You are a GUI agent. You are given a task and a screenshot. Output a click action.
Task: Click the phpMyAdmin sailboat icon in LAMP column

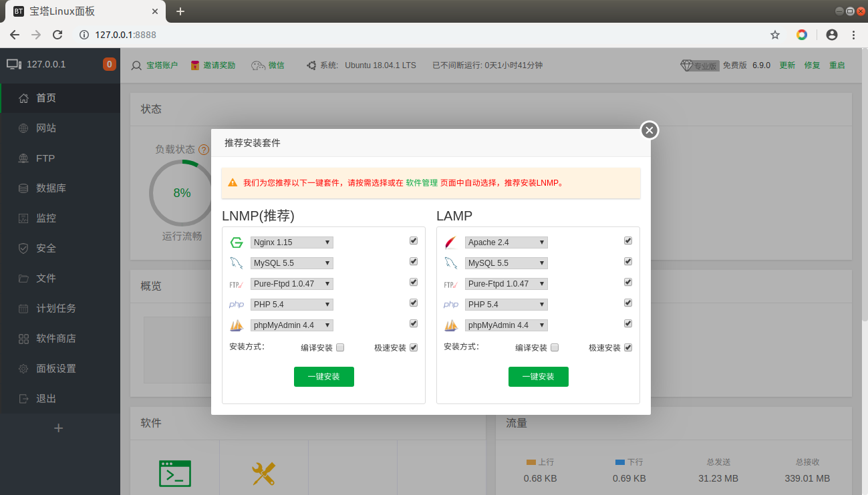[x=450, y=325]
